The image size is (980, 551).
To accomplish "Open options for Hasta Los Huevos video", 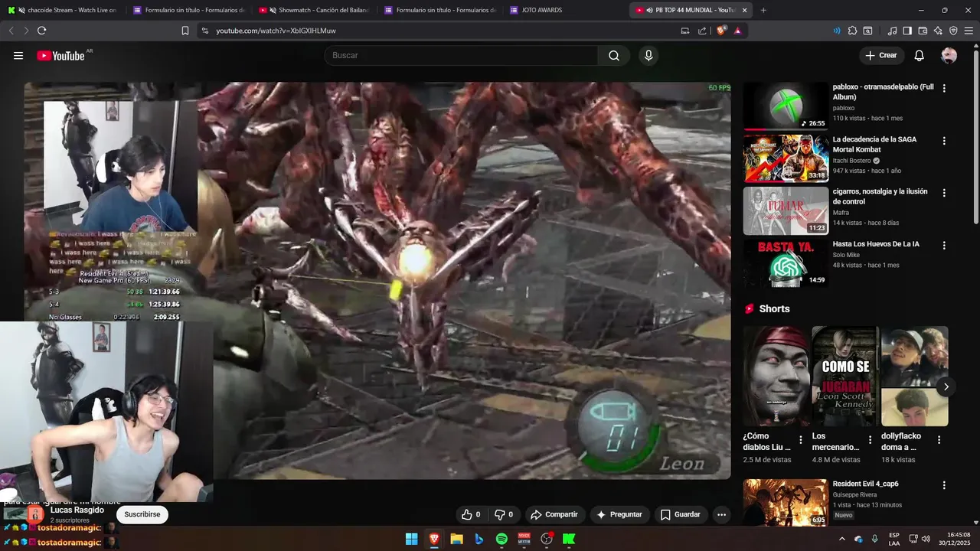I will tap(944, 246).
